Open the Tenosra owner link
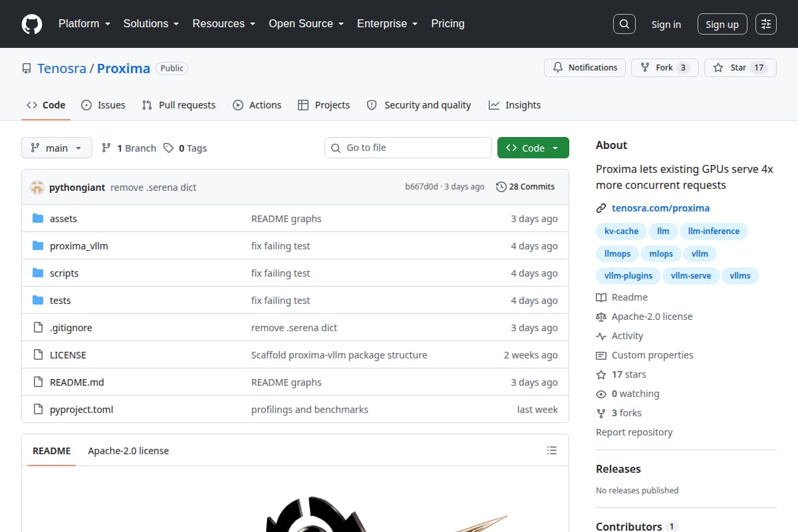Viewport: 798px width, 532px height. coord(62,68)
